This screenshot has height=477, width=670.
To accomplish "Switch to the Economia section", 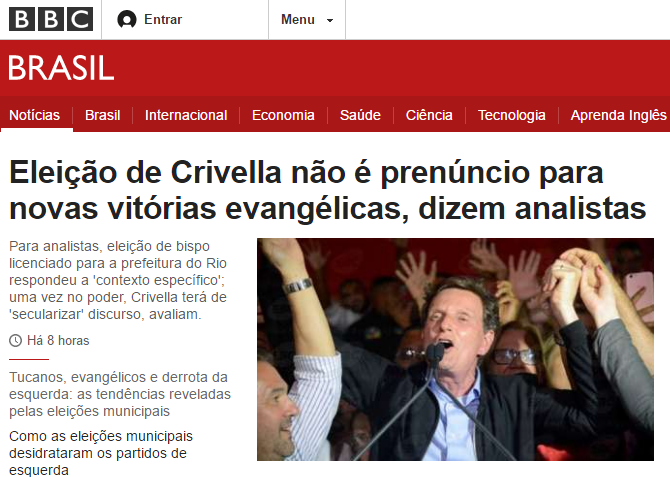I will click(283, 115).
